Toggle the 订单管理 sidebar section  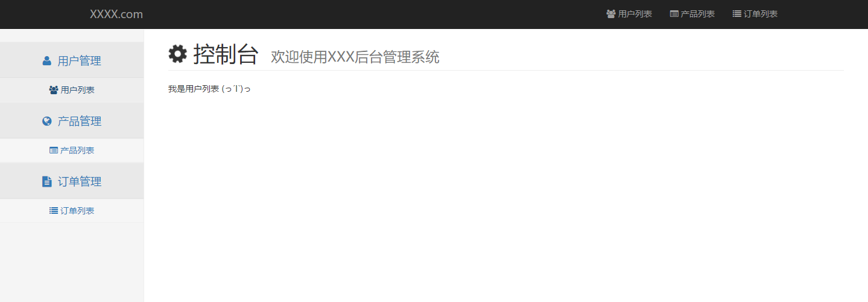(x=72, y=181)
